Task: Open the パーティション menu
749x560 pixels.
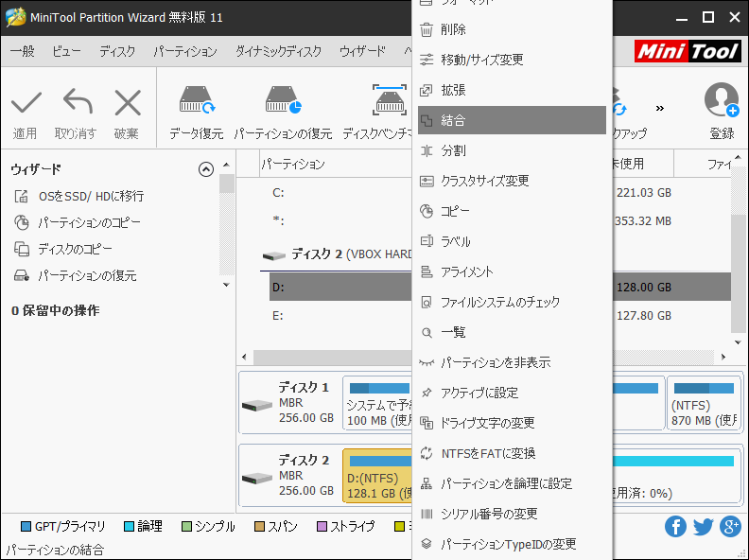Action: [185, 51]
